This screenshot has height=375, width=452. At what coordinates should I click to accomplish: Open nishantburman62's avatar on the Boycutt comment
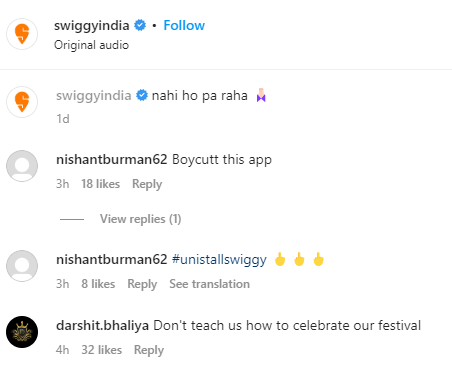point(22,166)
